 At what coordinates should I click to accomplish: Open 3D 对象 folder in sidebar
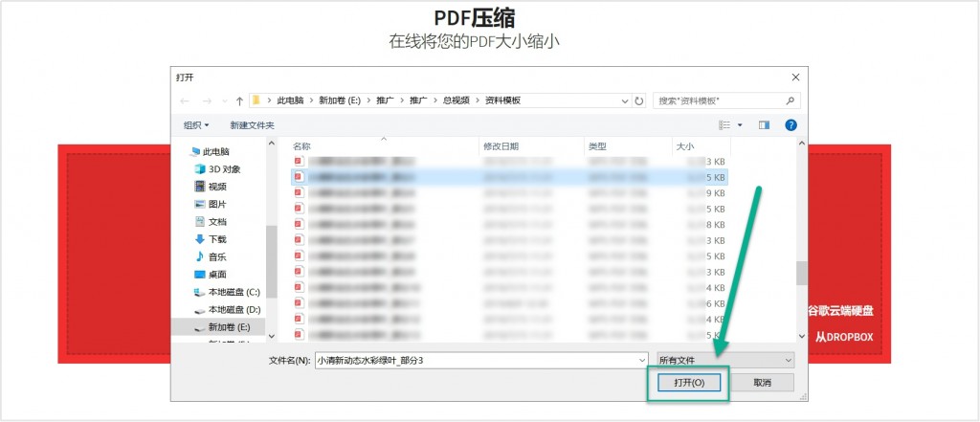tap(217, 168)
